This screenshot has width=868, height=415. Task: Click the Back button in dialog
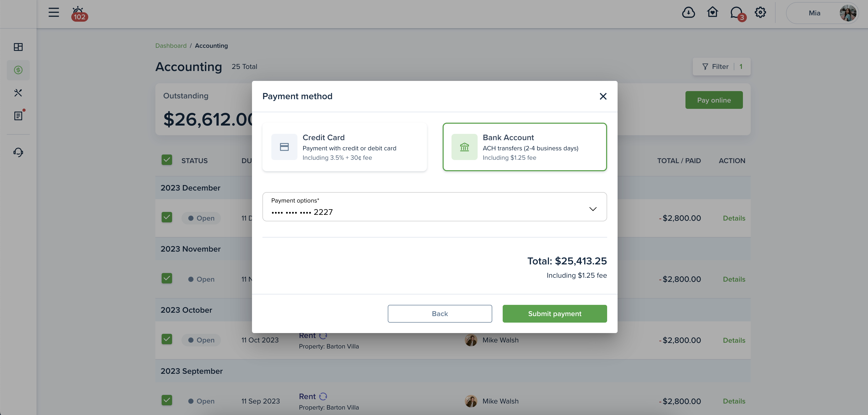(440, 314)
